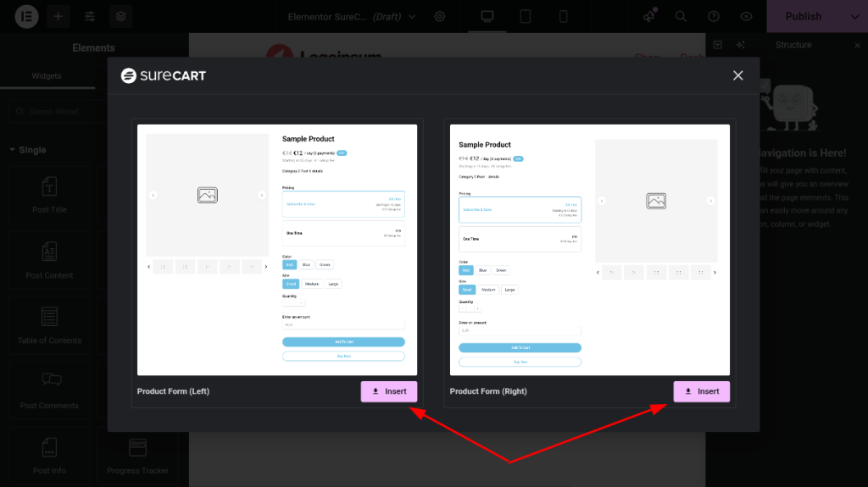The width and height of the screenshot is (868, 487).
Task: Insert the Product Form (Right) template
Action: coord(701,391)
